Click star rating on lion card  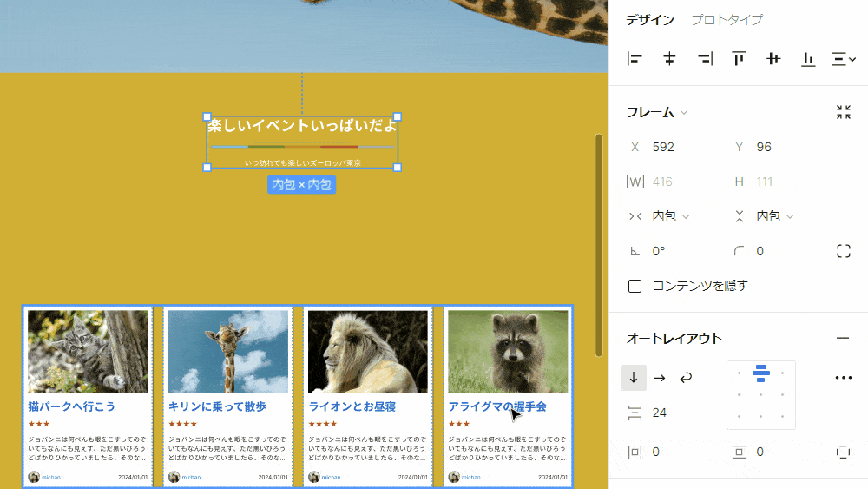point(323,424)
